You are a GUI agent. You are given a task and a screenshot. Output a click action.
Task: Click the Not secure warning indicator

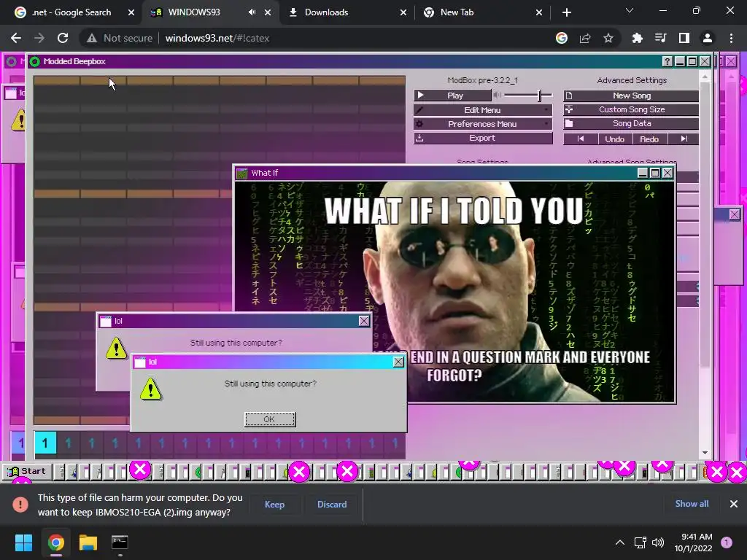120,38
